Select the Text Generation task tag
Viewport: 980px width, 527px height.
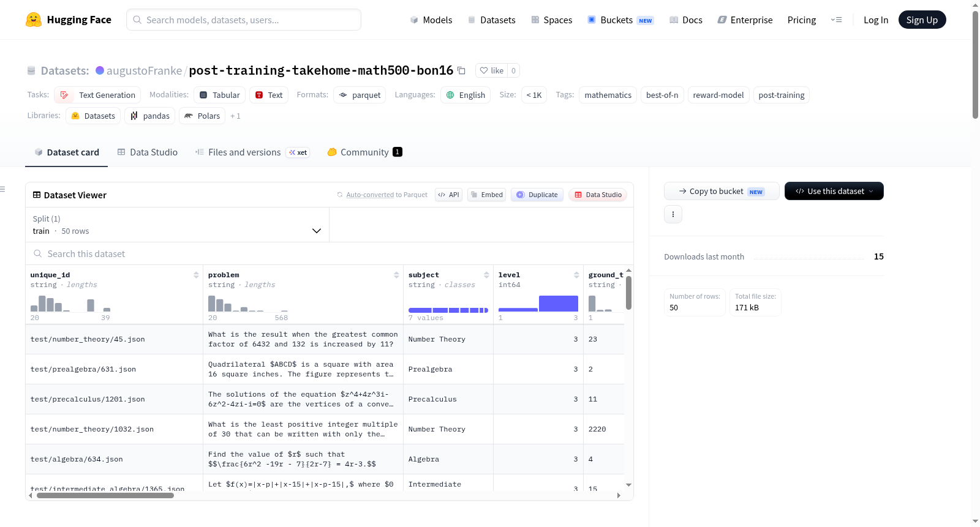(x=97, y=95)
